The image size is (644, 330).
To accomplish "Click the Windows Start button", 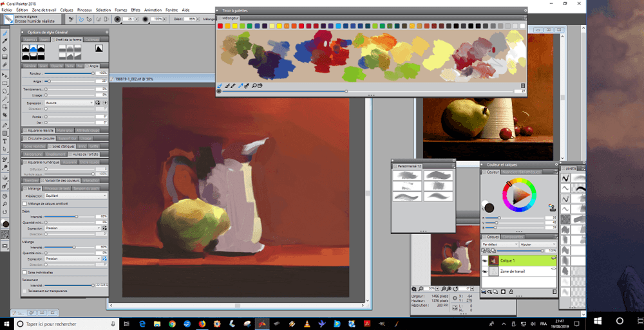I will [x=6, y=324].
